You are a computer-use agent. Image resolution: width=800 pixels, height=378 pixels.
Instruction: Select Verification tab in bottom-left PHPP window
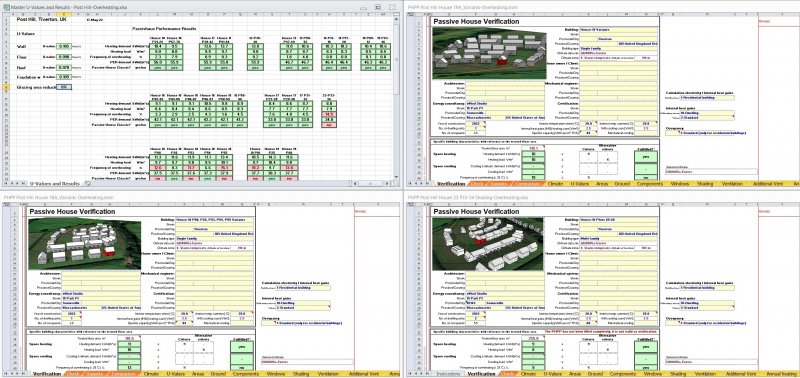click(47, 373)
